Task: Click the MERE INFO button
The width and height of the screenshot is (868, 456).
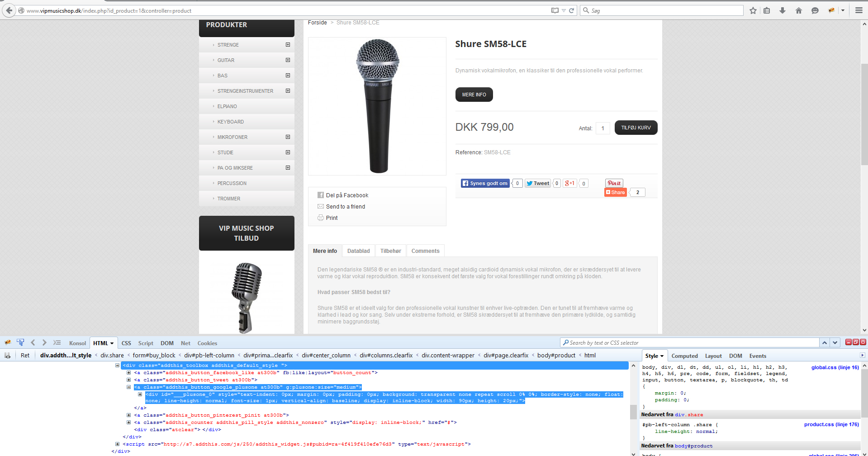Action: click(474, 95)
